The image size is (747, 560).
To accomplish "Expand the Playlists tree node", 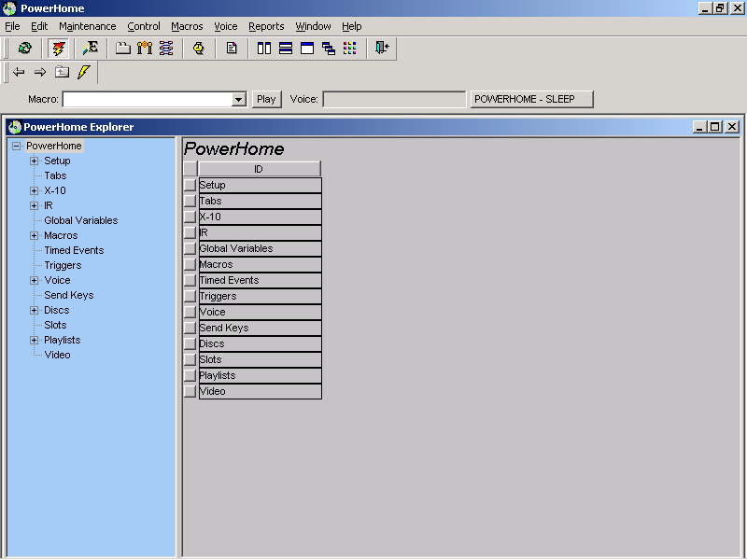I will point(35,340).
